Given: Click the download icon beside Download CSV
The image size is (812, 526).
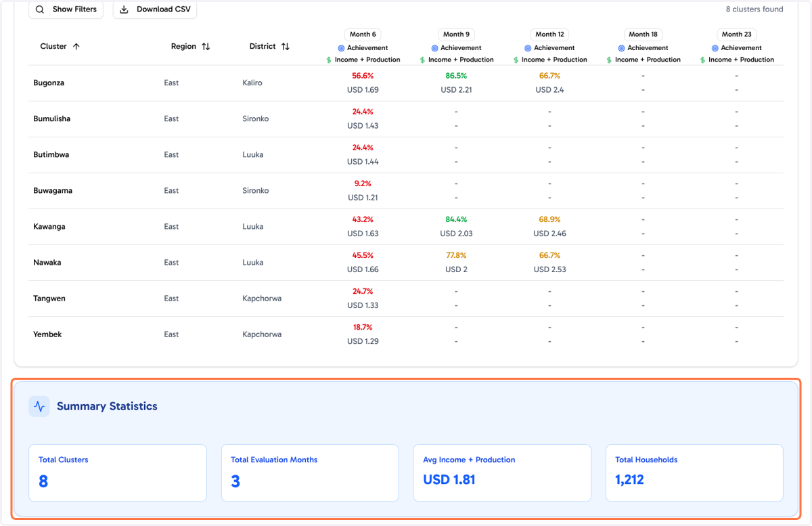Looking at the screenshot, I should pos(124,9).
